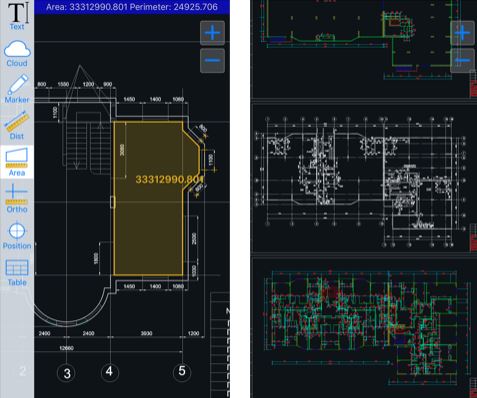Click the yellow 33312990.801 area label
477x398 pixels.
coord(169,180)
